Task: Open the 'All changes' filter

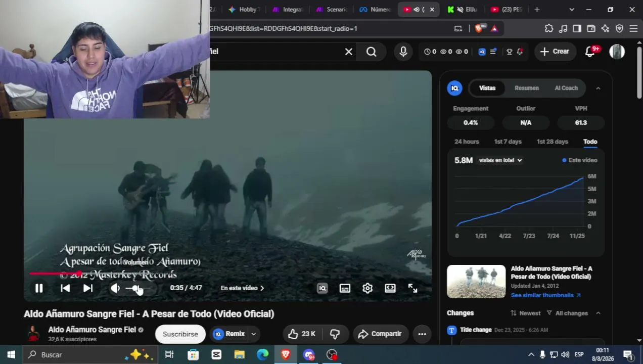Action: (567, 313)
